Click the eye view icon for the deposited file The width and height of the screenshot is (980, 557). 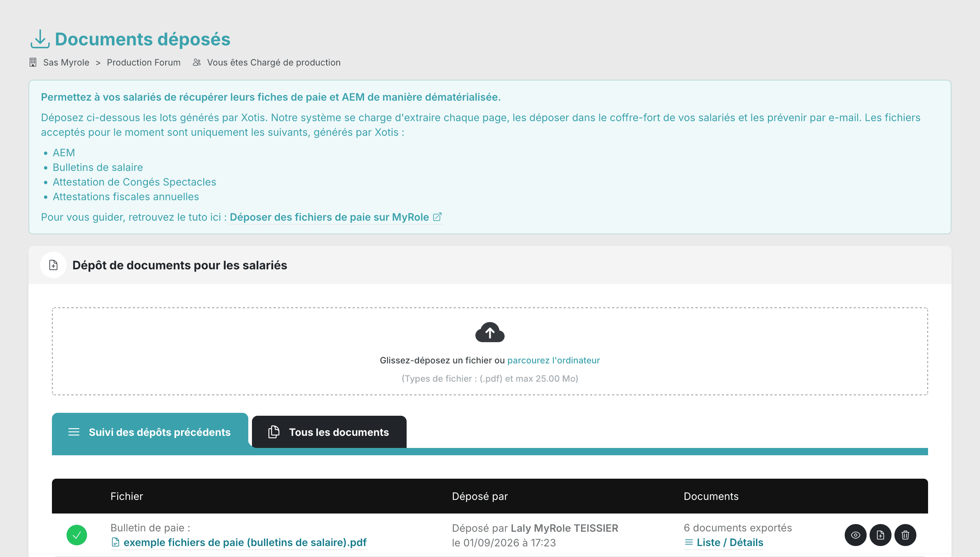tap(855, 535)
